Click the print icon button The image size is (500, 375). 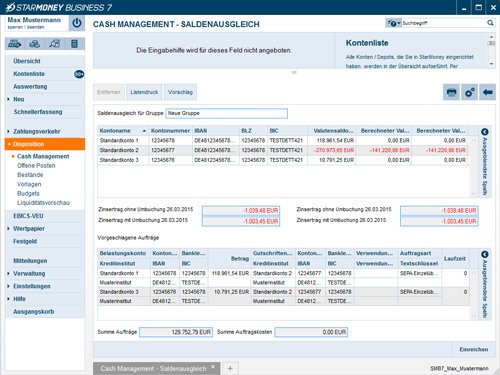(451, 92)
